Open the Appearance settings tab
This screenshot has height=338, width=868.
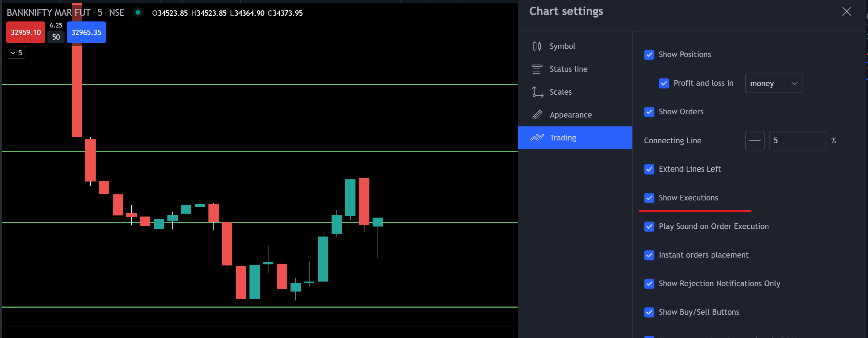click(570, 115)
